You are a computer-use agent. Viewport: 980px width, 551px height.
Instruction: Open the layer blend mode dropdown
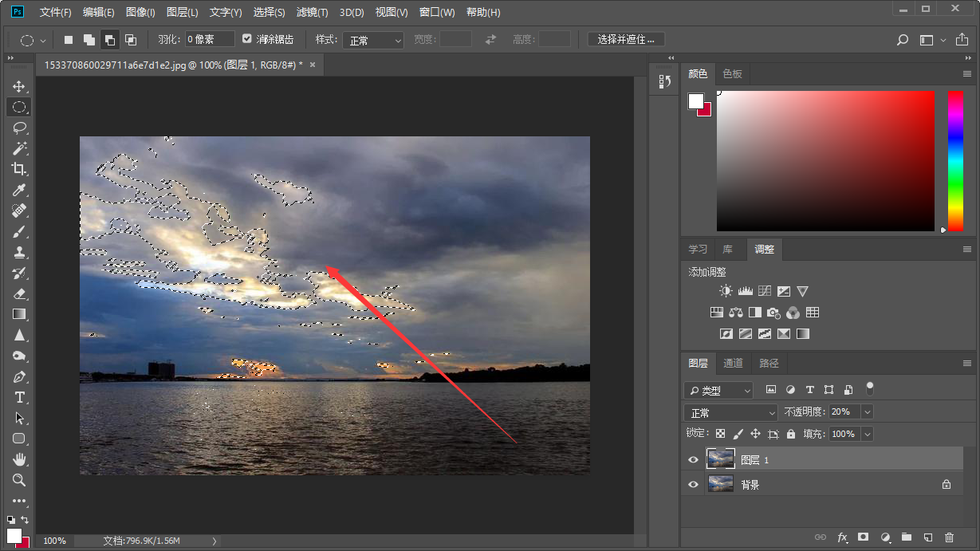pyautogui.click(x=730, y=412)
